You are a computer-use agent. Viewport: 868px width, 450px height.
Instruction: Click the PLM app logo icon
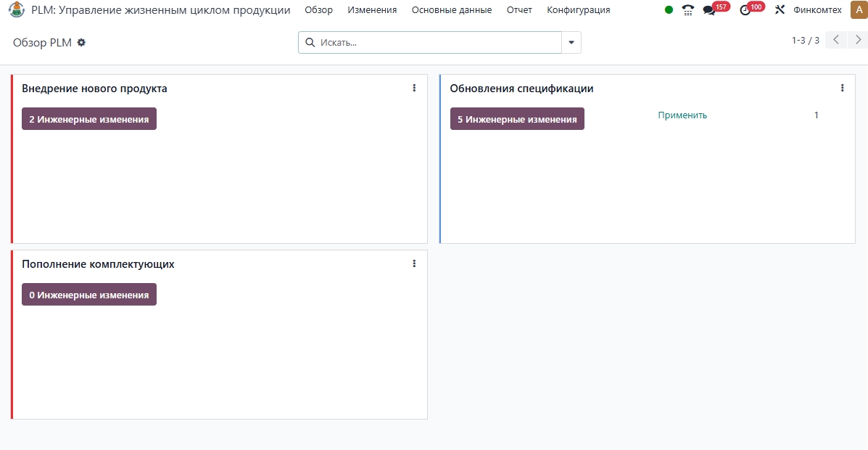click(x=16, y=10)
